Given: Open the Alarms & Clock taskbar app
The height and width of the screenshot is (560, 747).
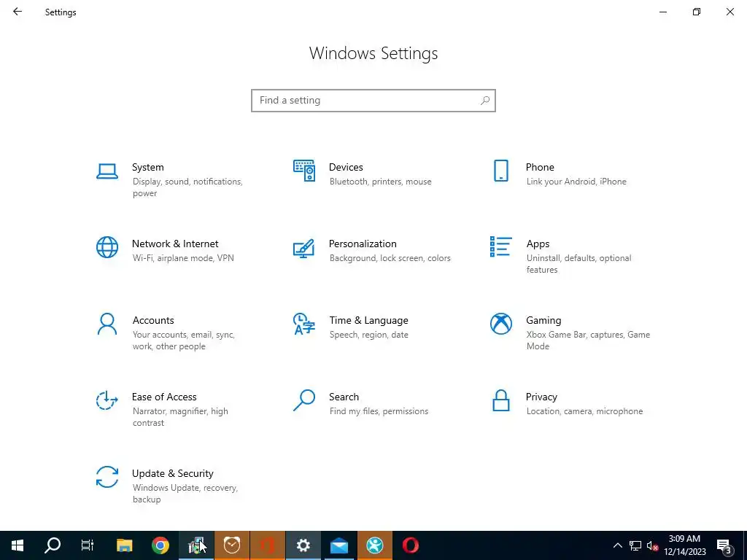Looking at the screenshot, I should pos(232,545).
